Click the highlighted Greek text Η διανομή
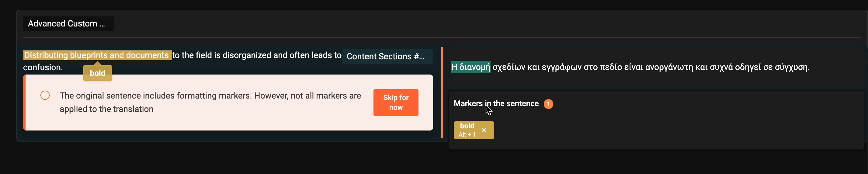 tap(470, 67)
